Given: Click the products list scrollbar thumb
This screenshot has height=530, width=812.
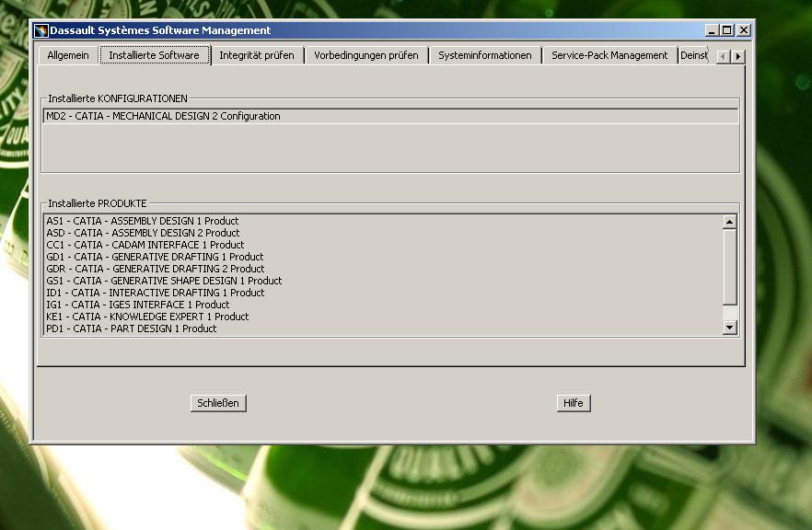Looking at the screenshot, I should click(x=730, y=267).
